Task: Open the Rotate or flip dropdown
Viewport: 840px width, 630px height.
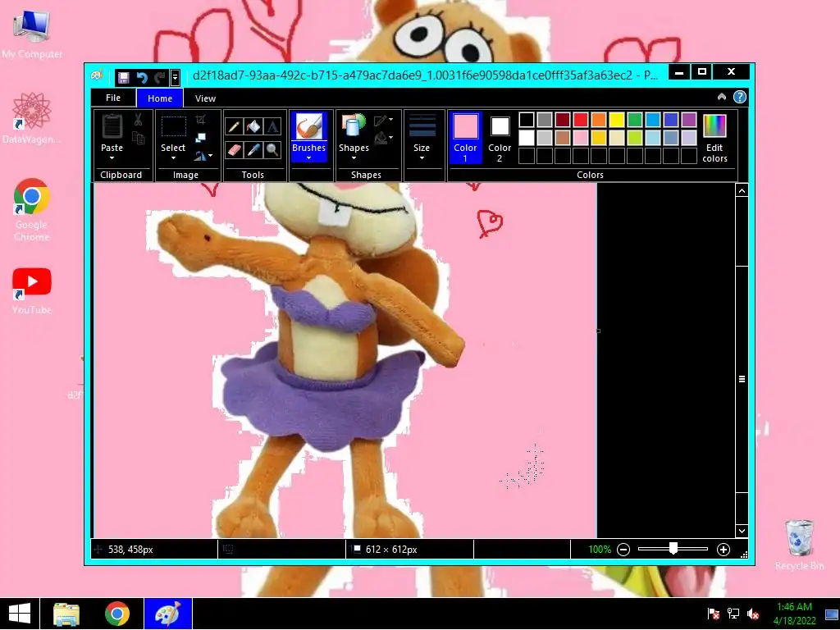Action: [x=203, y=156]
